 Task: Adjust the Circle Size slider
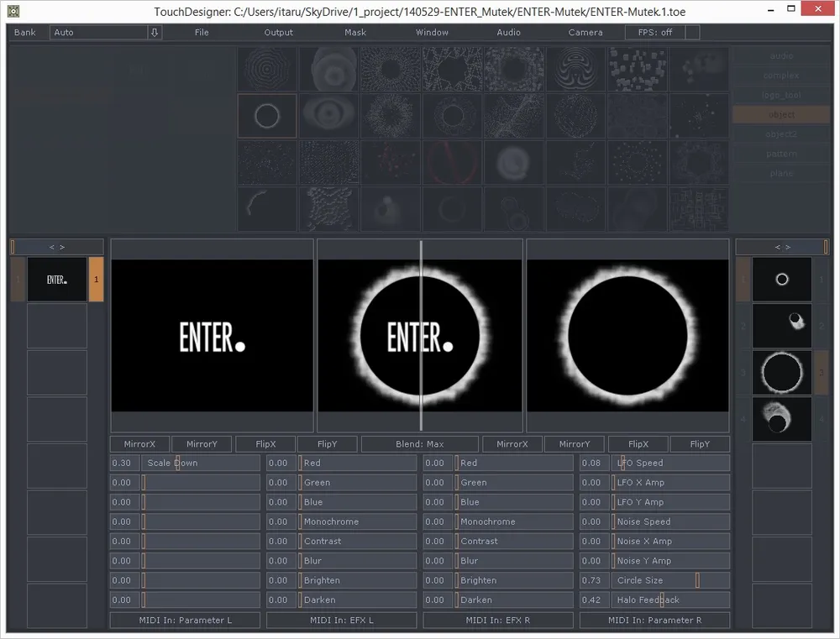tap(670, 580)
